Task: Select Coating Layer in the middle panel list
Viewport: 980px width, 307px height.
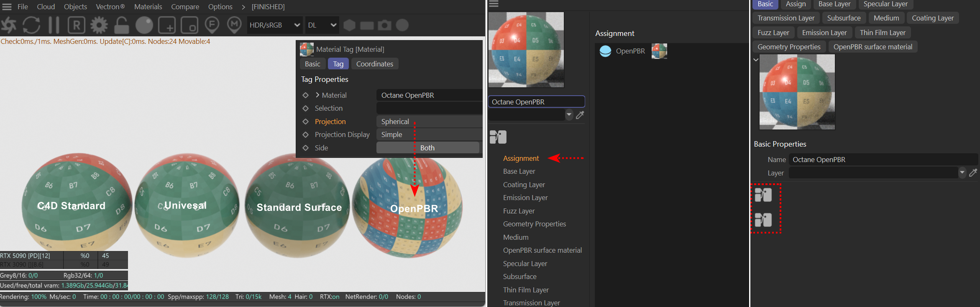Action: [524, 185]
